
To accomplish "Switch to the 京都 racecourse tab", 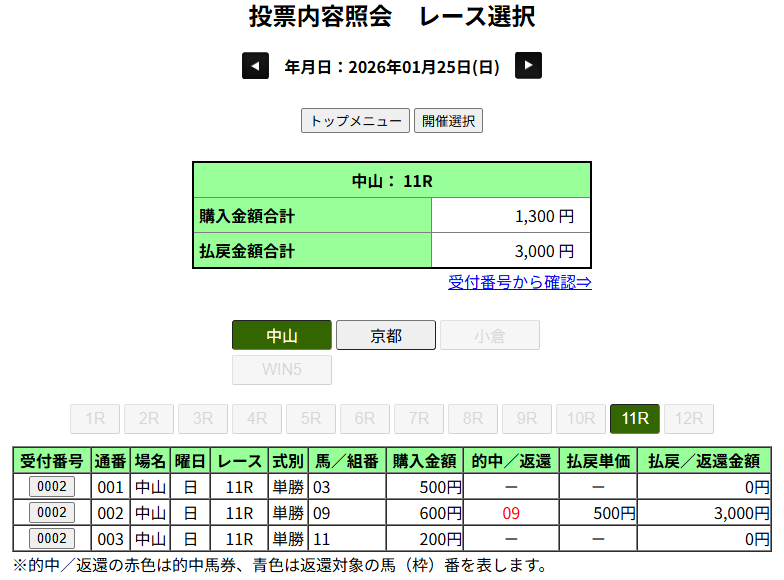I will click(x=386, y=335).
